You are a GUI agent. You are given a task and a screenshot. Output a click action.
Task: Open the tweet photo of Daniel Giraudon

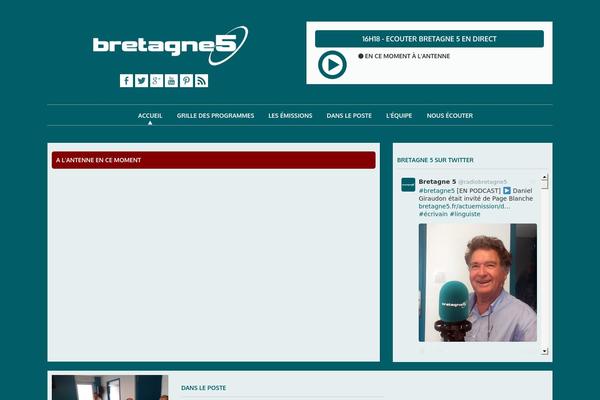click(478, 282)
